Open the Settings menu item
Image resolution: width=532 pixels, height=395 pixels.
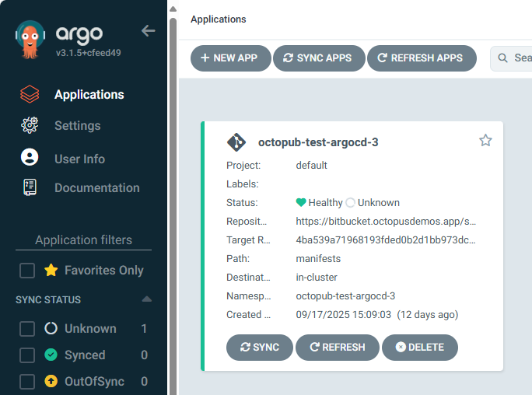pyautogui.click(x=77, y=126)
